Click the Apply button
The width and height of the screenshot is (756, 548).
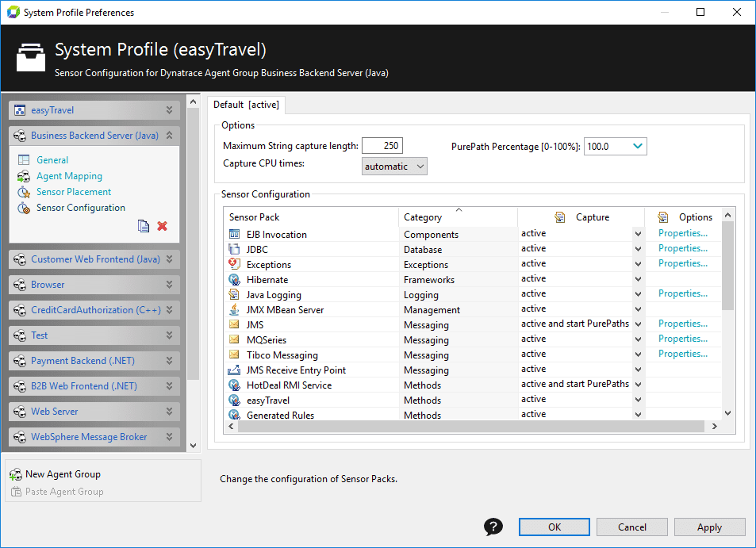coord(709,527)
